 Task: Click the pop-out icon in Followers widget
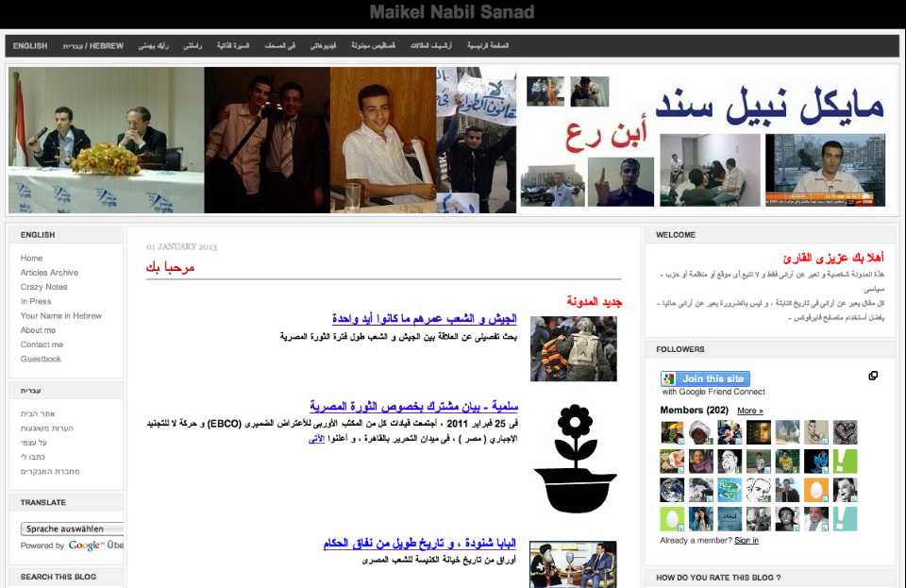(873, 376)
